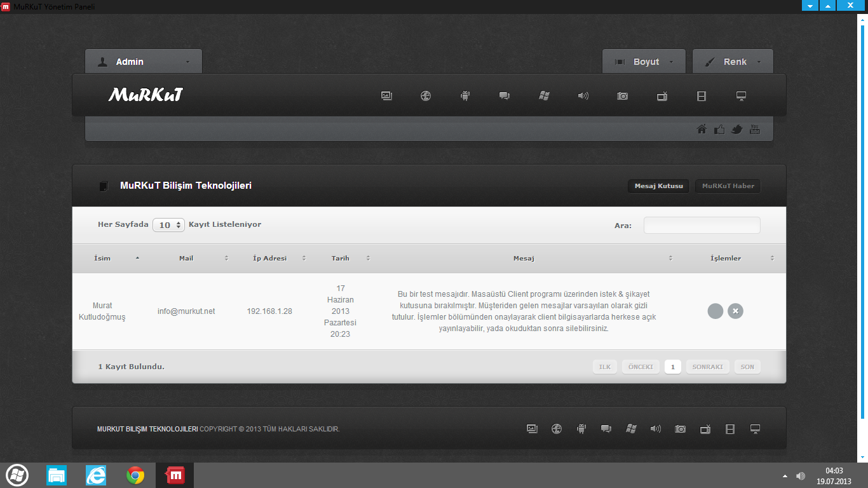Click the monitor icon in footer
The height and width of the screenshot is (488, 868).
pyautogui.click(x=755, y=429)
